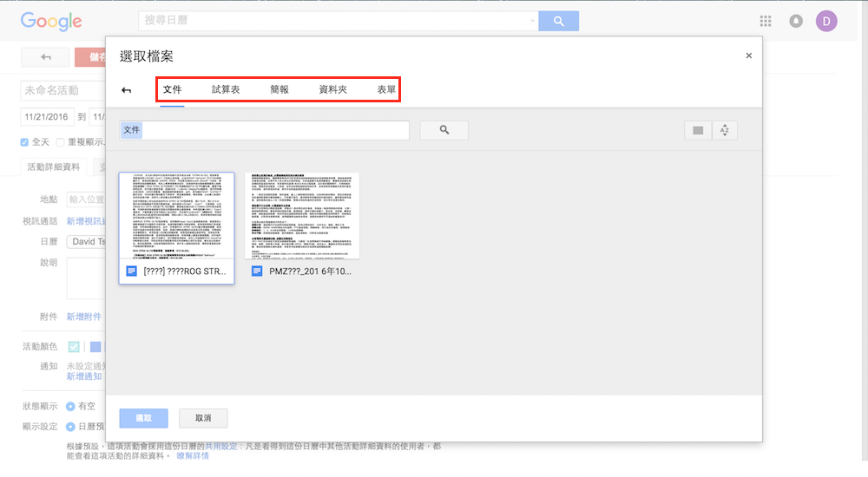This screenshot has width=868, height=477.
Task: Open the 活動詳細資料 tab
Action: pyautogui.click(x=54, y=167)
